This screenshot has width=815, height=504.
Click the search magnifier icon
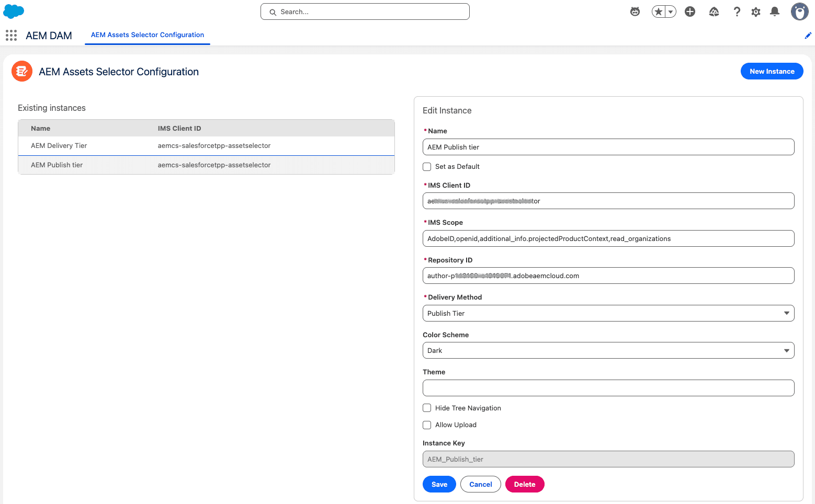[273, 12]
